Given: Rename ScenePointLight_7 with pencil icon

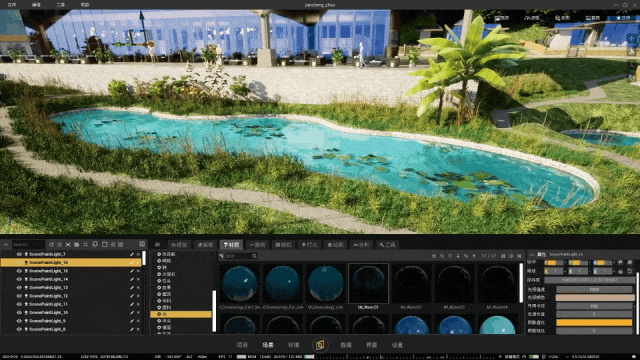Looking at the screenshot, I should tap(132, 254).
